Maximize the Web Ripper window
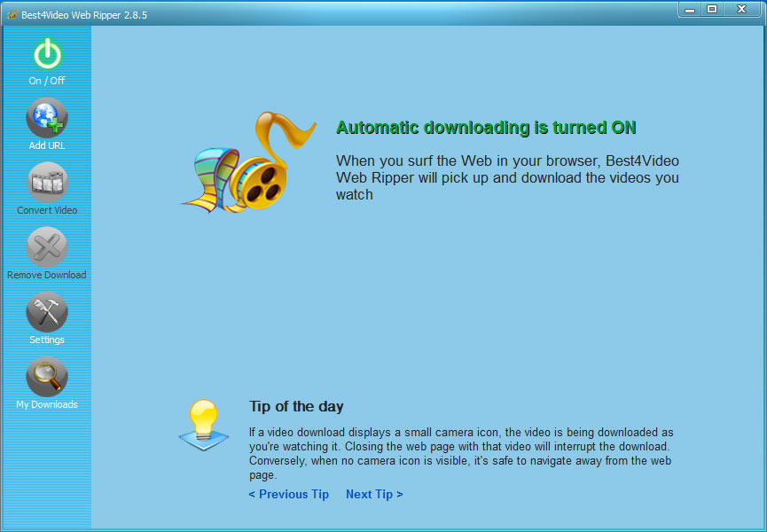The height and width of the screenshot is (532, 767). (x=712, y=9)
